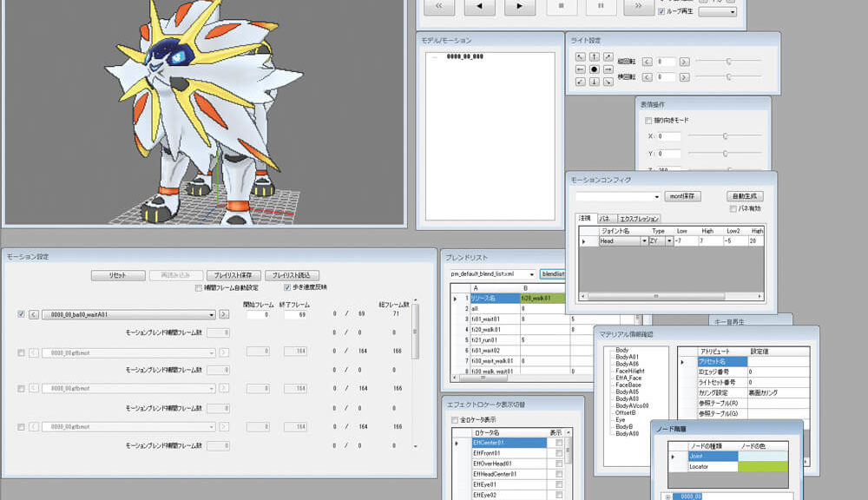Set light direction to upper-right arrow
Image resolution: width=868 pixels, height=500 pixels.
[608, 57]
